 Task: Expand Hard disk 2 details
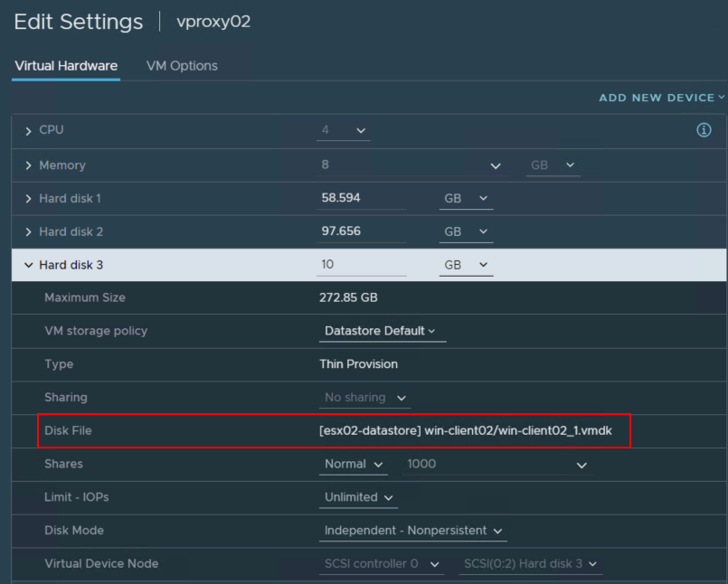29,232
